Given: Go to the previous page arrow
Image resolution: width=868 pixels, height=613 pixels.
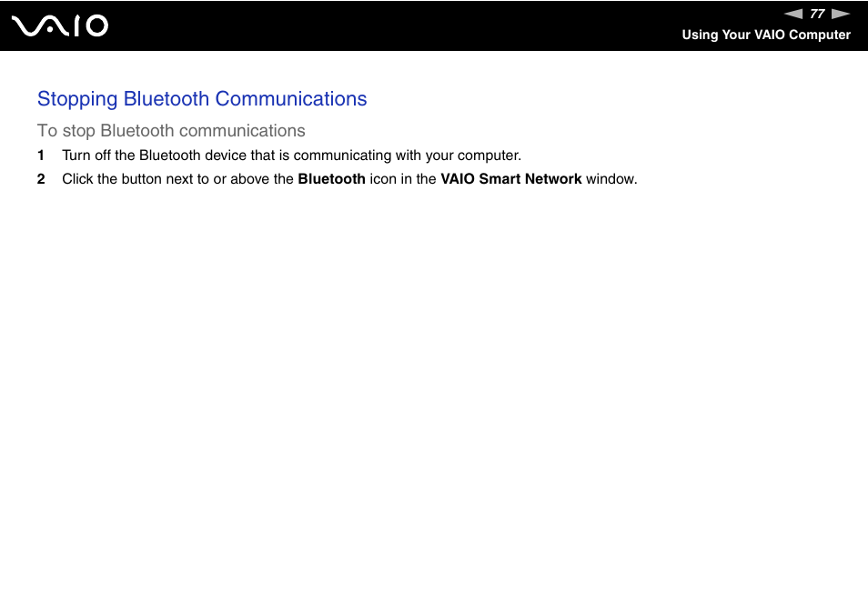Looking at the screenshot, I should pyautogui.click(x=793, y=14).
